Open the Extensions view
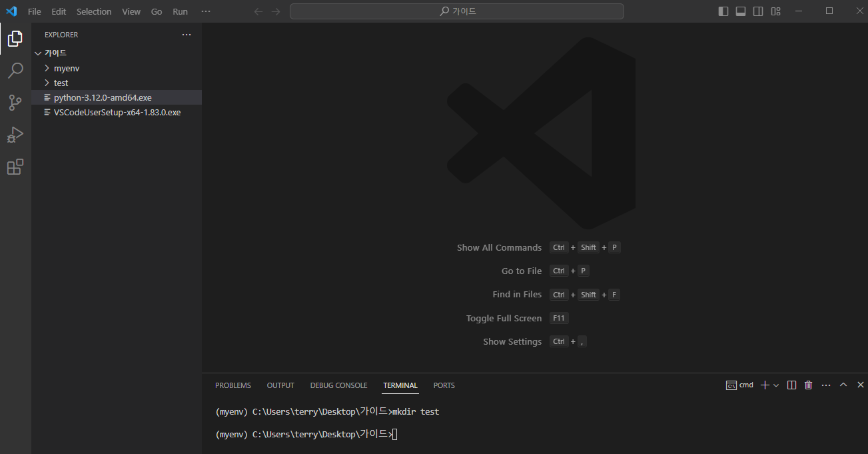 15,167
